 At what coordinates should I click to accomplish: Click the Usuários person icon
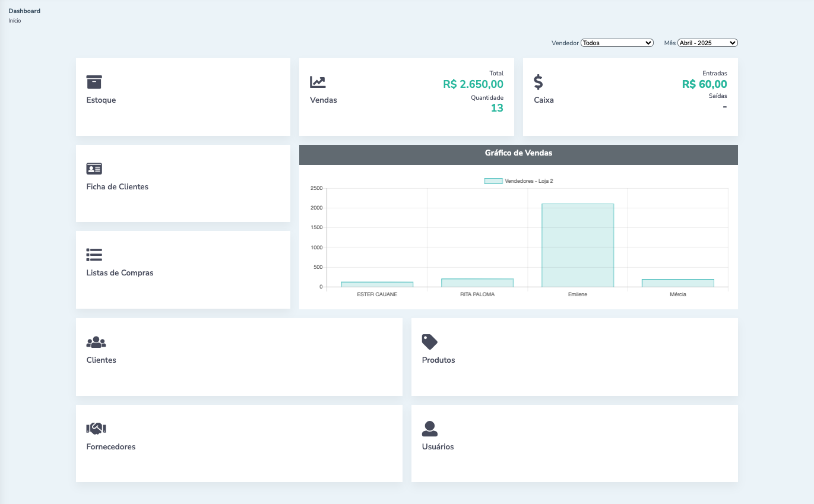click(429, 428)
